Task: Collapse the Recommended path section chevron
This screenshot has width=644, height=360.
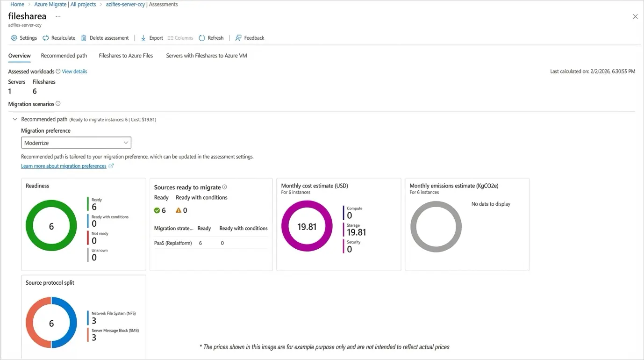Action: coord(14,119)
